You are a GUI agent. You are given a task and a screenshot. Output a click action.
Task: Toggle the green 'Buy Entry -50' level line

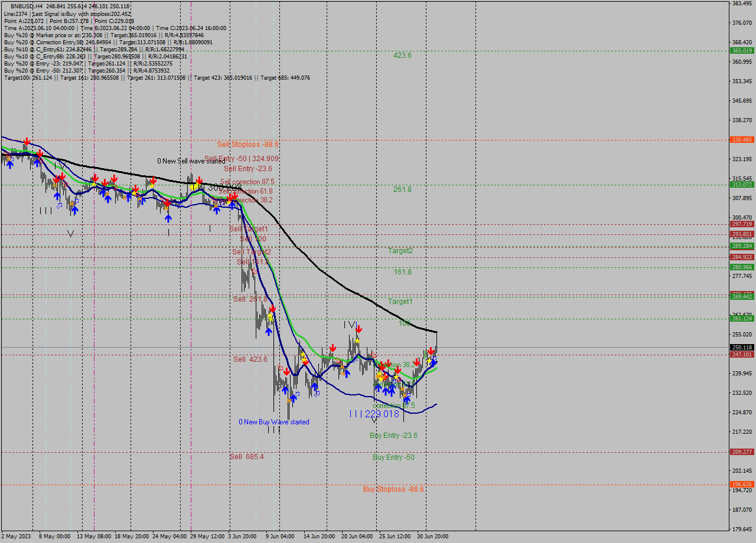393,457
